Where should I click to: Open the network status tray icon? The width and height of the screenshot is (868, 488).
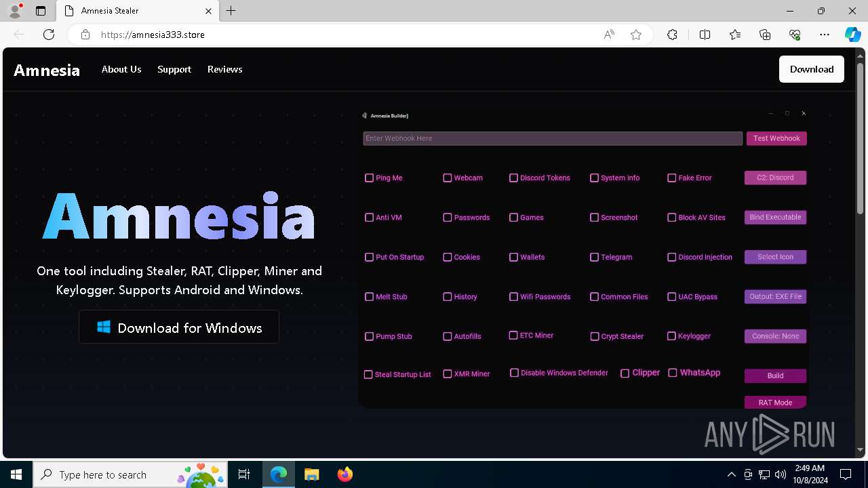pos(764,474)
